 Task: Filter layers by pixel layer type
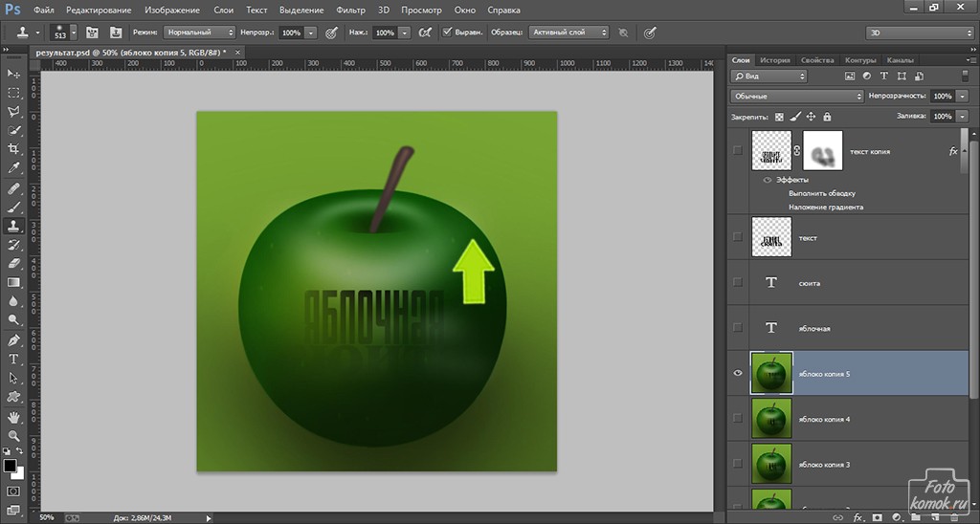[x=850, y=76]
